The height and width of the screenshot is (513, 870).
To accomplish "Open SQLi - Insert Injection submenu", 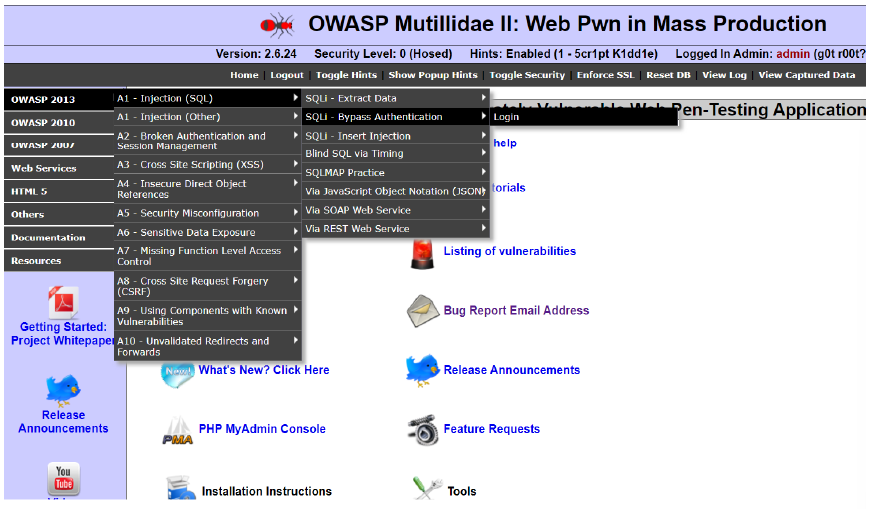I will tap(396, 136).
